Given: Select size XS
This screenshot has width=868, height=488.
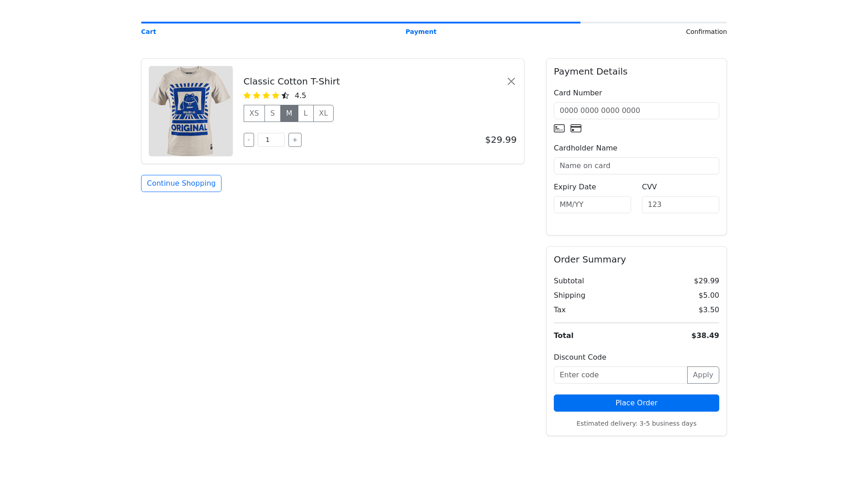Looking at the screenshot, I should [x=254, y=113].
